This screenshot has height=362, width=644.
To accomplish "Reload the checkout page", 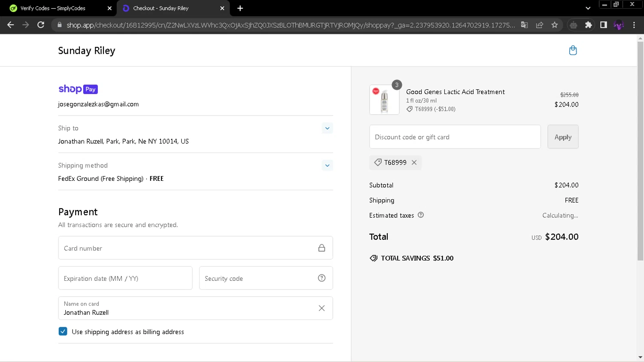I will click(x=41, y=25).
